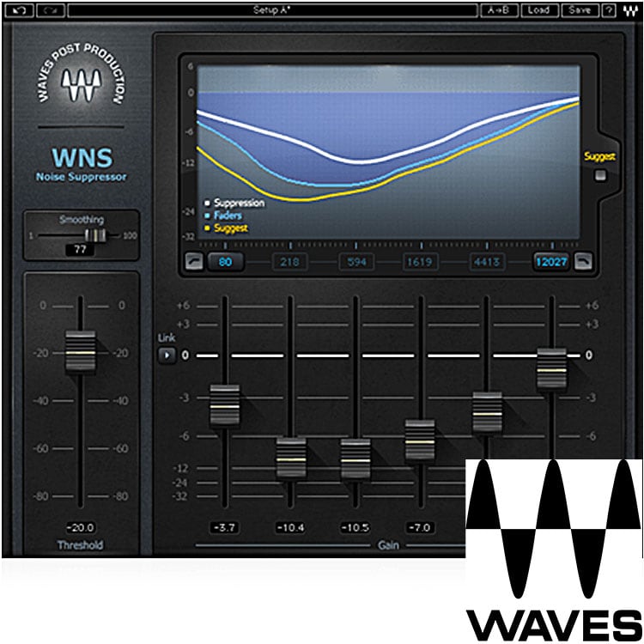Click the Smoothing label
This screenshot has height=644, width=644.
(x=82, y=220)
